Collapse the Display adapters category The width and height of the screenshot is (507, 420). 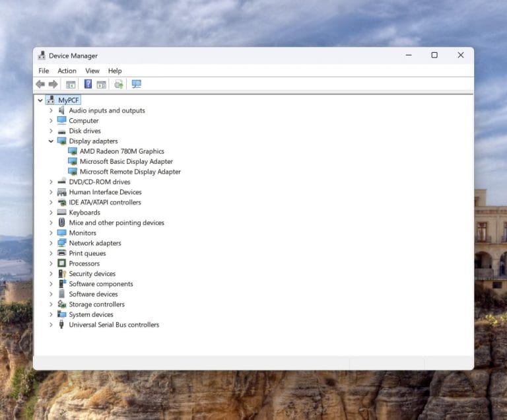51,141
